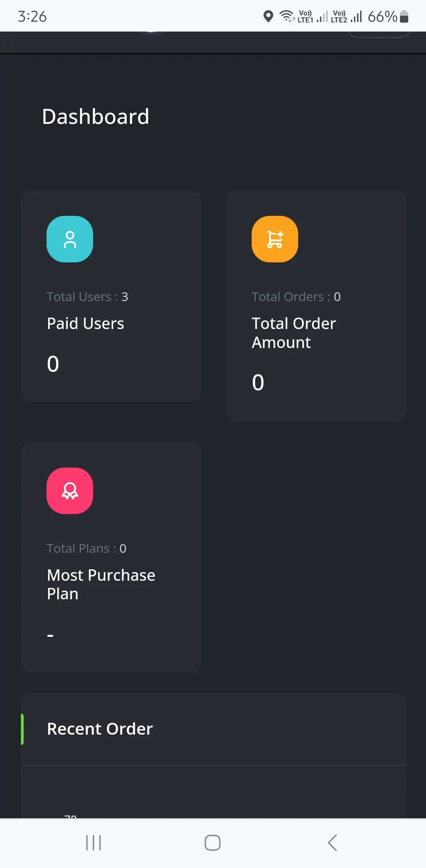Screen dimensions: 426x868
Task: Tap the Home navigation button
Action: pos(212,843)
